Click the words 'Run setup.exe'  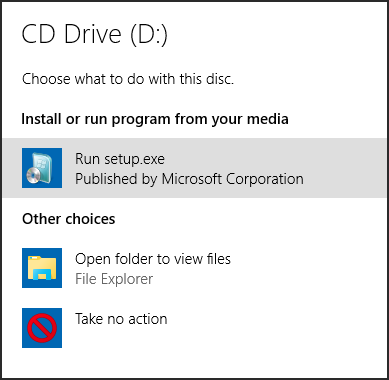click(120, 159)
